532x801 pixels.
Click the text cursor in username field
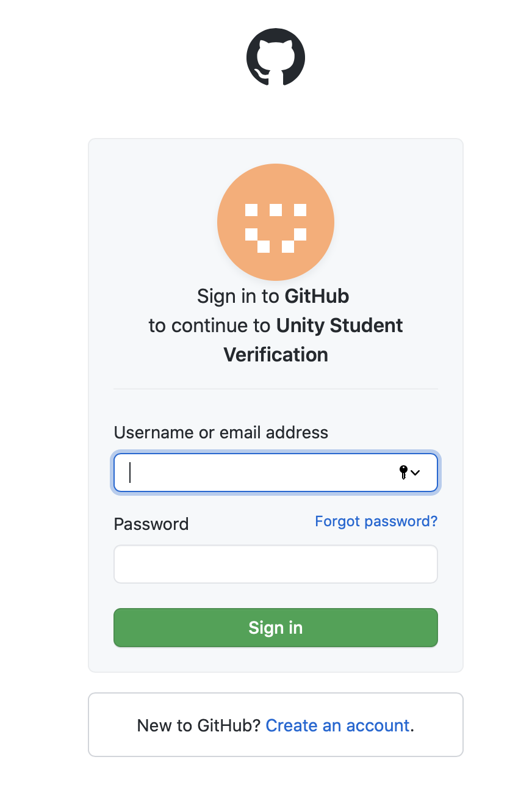tap(130, 473)
